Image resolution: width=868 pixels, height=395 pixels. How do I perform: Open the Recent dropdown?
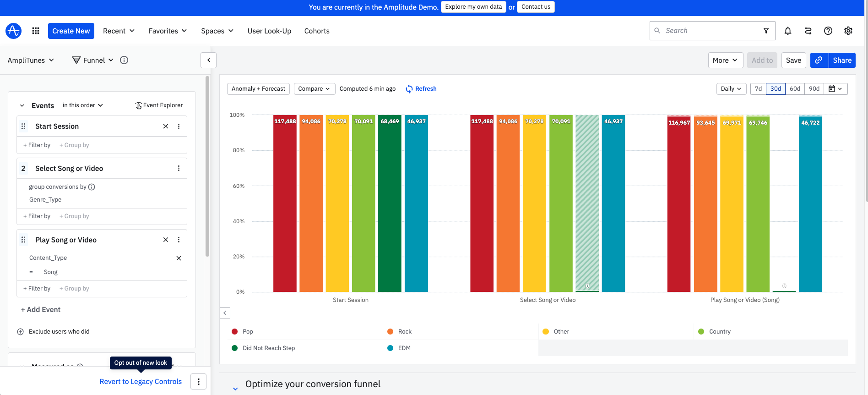coord(119,31)
